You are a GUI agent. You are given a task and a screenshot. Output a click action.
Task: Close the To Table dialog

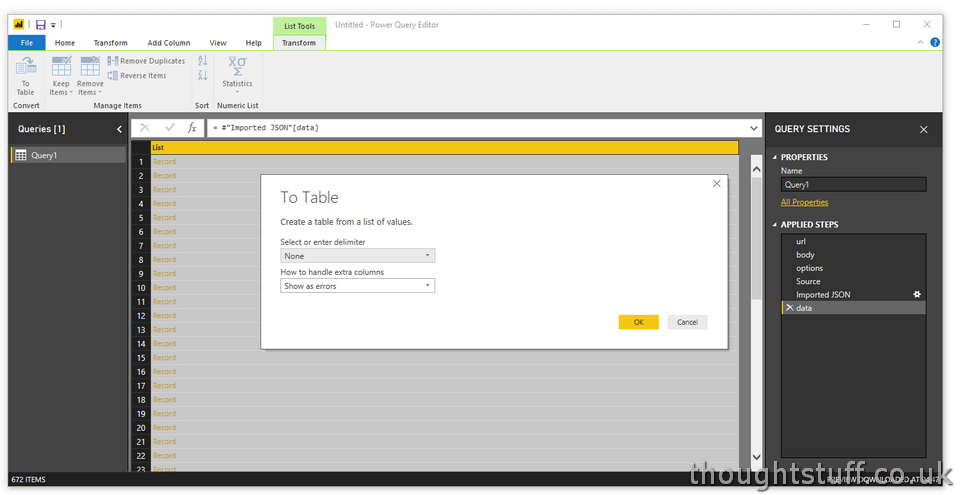716,184
